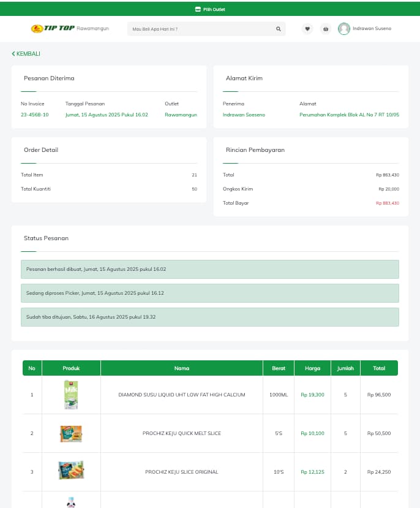This screenshot has height=508, width=420.
Task: Click the No column header
Action: [x=32, y=368]
